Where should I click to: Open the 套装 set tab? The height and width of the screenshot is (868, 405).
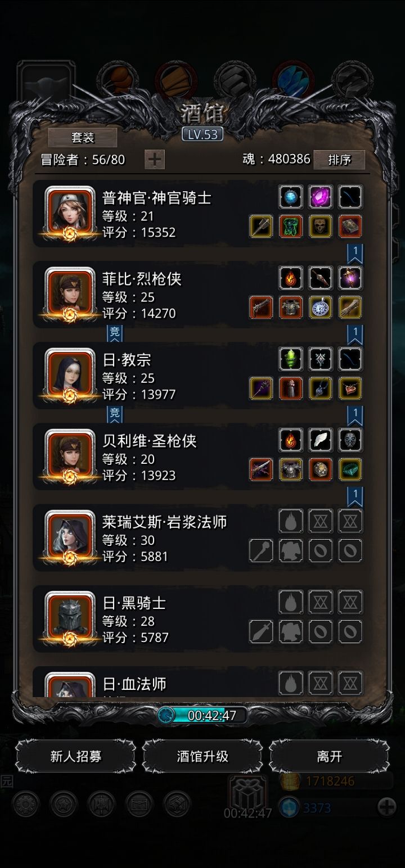pos(83,137)
